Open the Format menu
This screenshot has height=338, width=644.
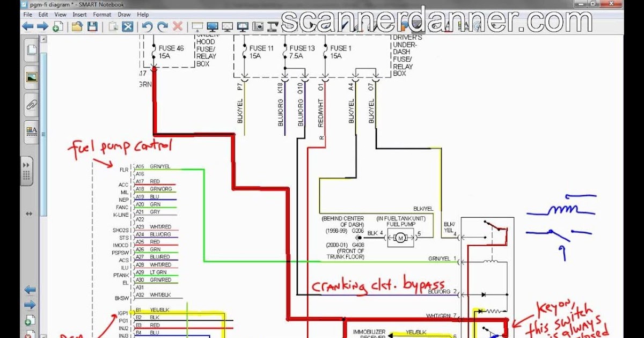[x=102, y=14]
